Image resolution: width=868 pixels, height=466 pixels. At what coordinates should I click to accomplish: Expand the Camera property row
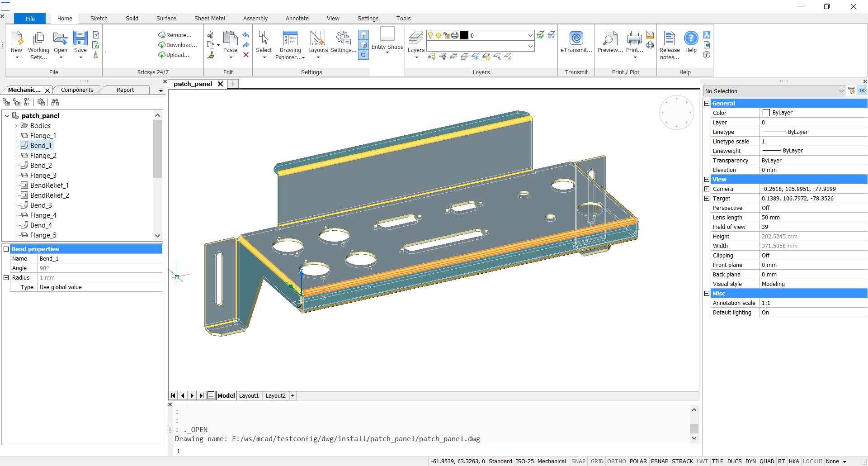pos(707,189)
